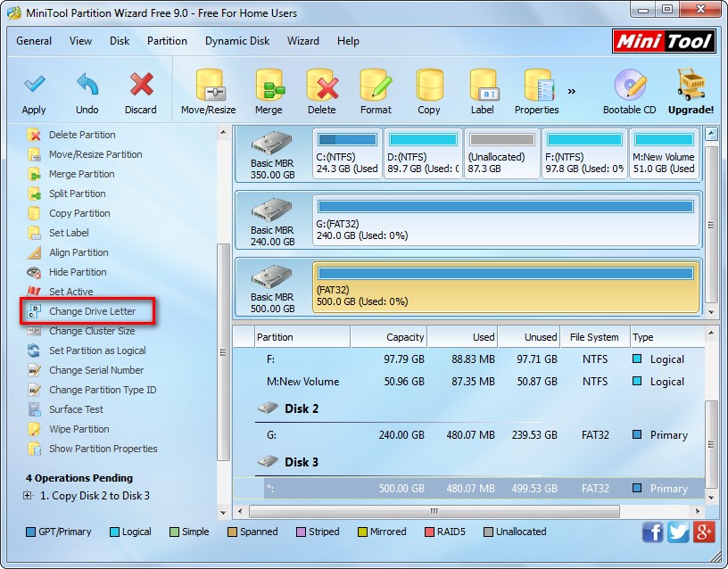
Task: Choose Move/Resize Partition in sidebar
Action: [x=95, y=154]
